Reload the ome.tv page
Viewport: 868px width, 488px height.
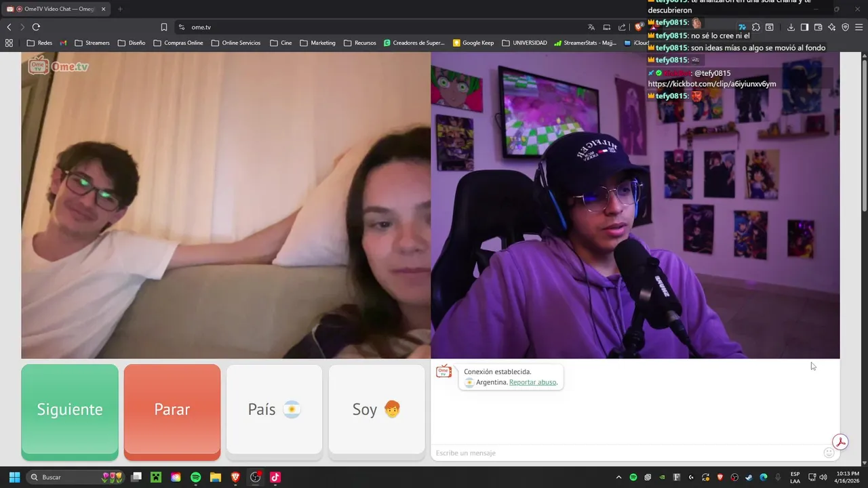pyautogui.click(x=36, y=27)
